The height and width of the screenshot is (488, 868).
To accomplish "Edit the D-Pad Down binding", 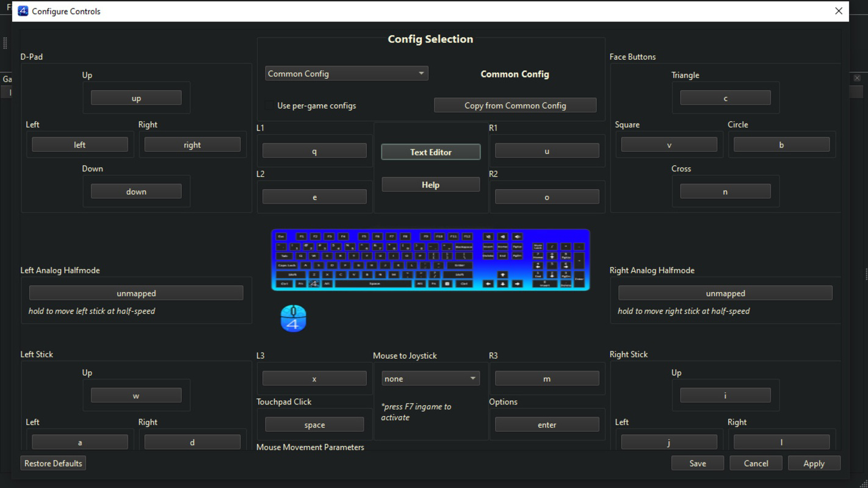I will pos(136,192).
